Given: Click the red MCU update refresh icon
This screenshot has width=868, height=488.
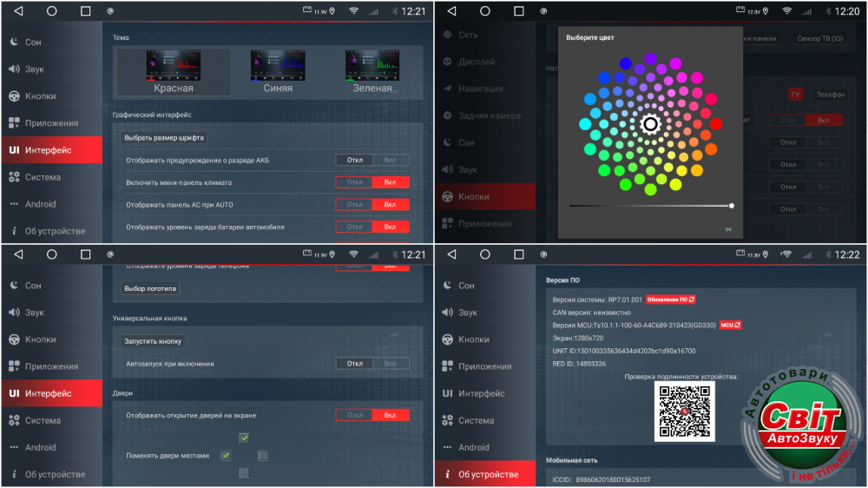Looking at the screenshot, I should point(730,325).
